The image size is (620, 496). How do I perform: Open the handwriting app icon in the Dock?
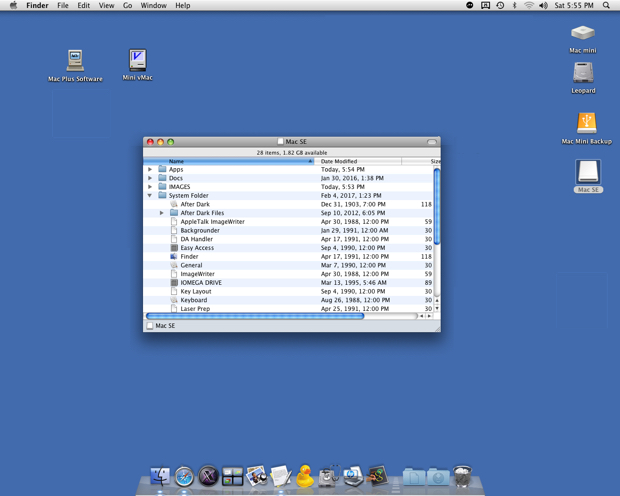(x=378, y=476)
